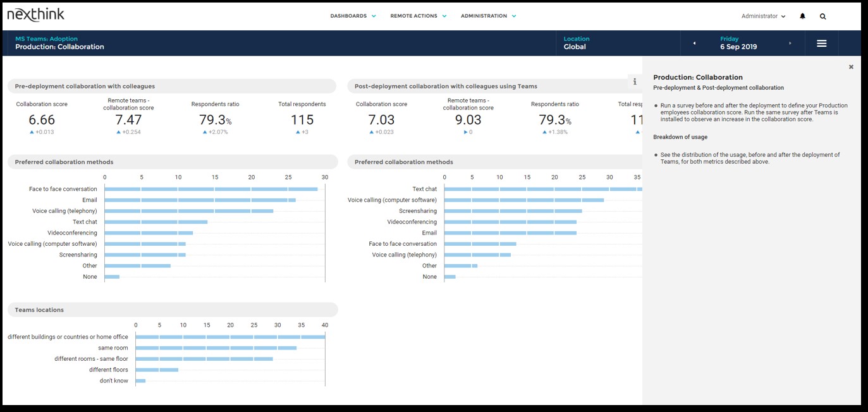Viewport: 868px width, 412px height.
Task: Expand the Dashboards menu
Action: tap(353, 16)
